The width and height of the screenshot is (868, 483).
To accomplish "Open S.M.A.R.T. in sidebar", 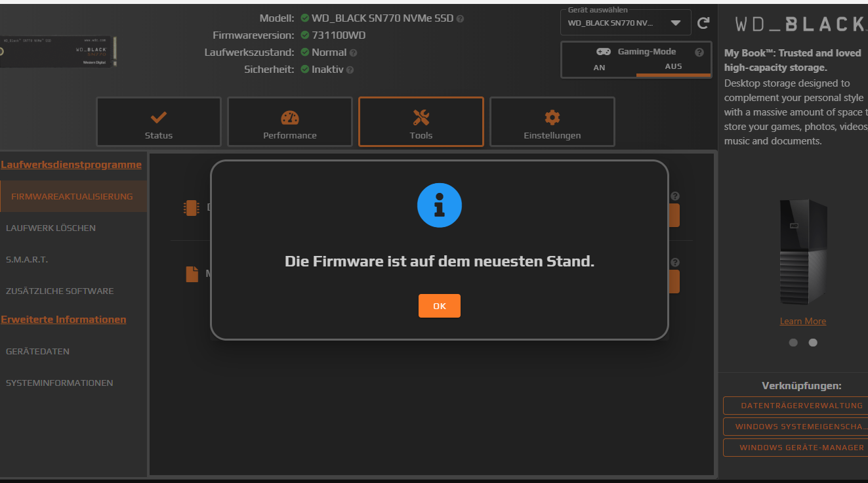I will [x=73, y=259].
